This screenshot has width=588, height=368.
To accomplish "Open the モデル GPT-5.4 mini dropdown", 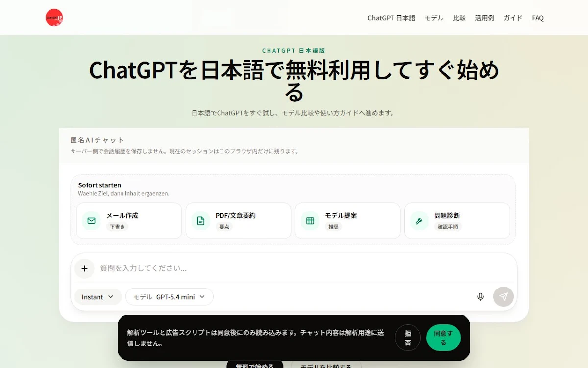I will (170, 297).
